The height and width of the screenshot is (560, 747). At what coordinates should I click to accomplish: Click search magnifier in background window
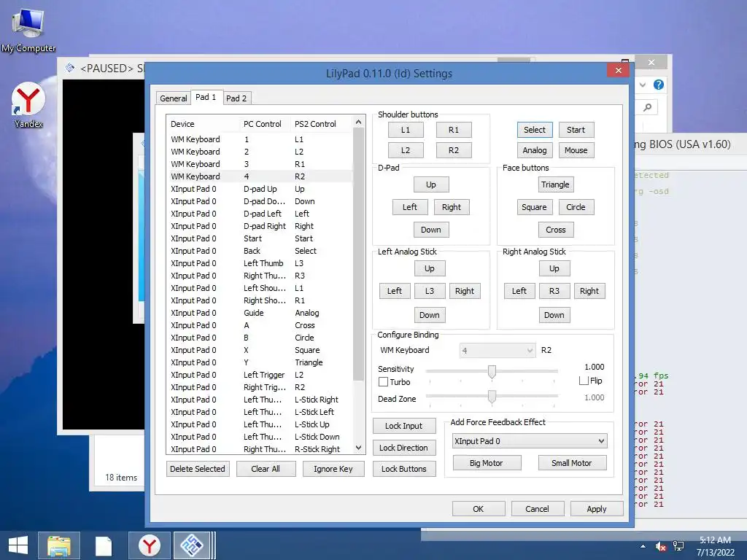[x=648, y=107]
